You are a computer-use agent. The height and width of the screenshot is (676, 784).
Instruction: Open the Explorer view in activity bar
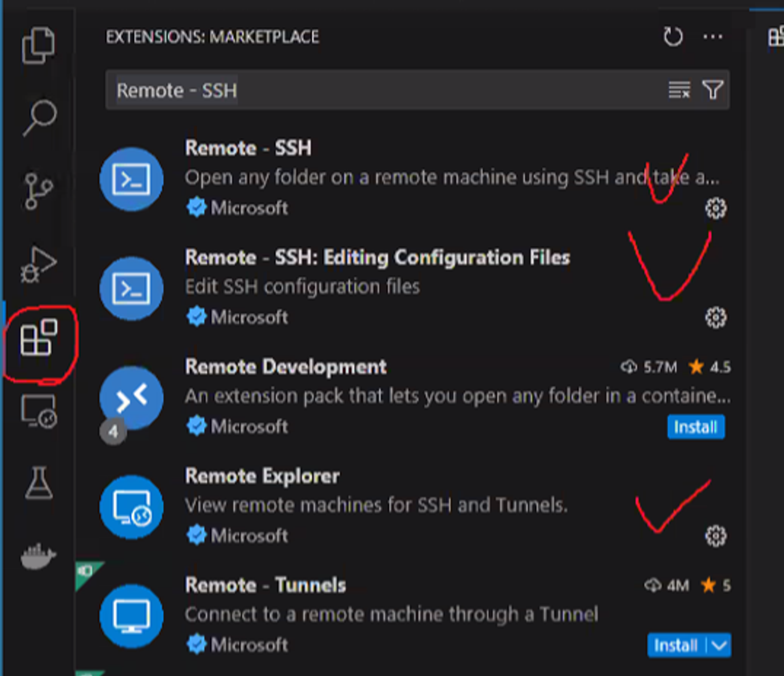(38, 45)
